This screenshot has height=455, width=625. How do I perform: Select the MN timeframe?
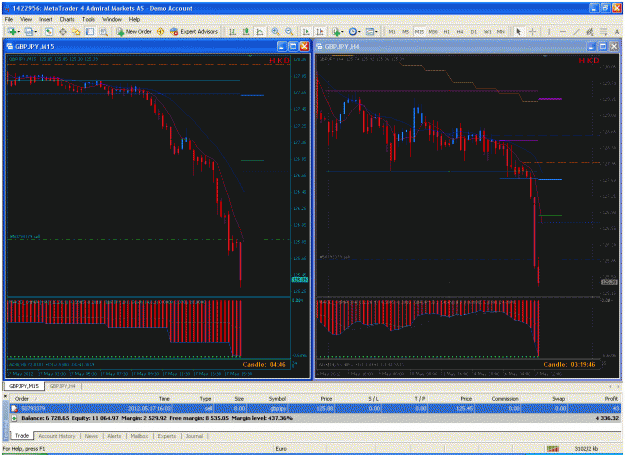click(501, 31)
